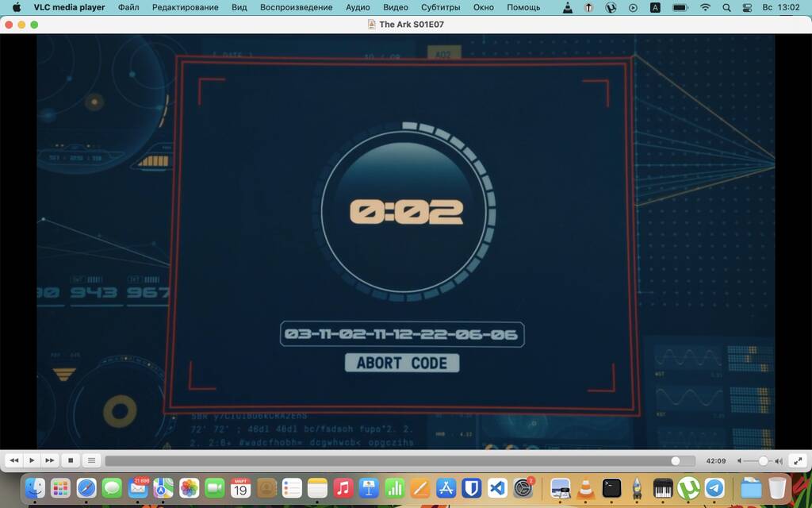Open Reminders from the Dock
Image resolution: width=812 pixels, height=508 pixels.
point(292,488)
